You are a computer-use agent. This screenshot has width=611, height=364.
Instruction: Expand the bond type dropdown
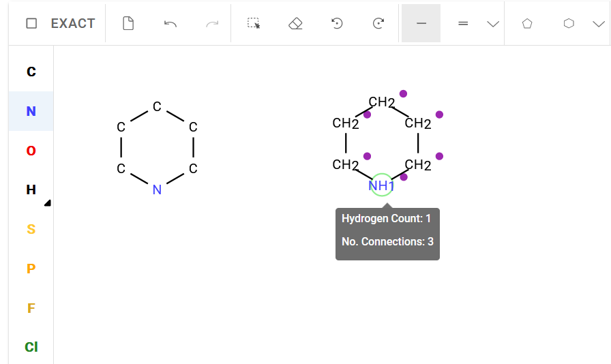coord(492,24)
